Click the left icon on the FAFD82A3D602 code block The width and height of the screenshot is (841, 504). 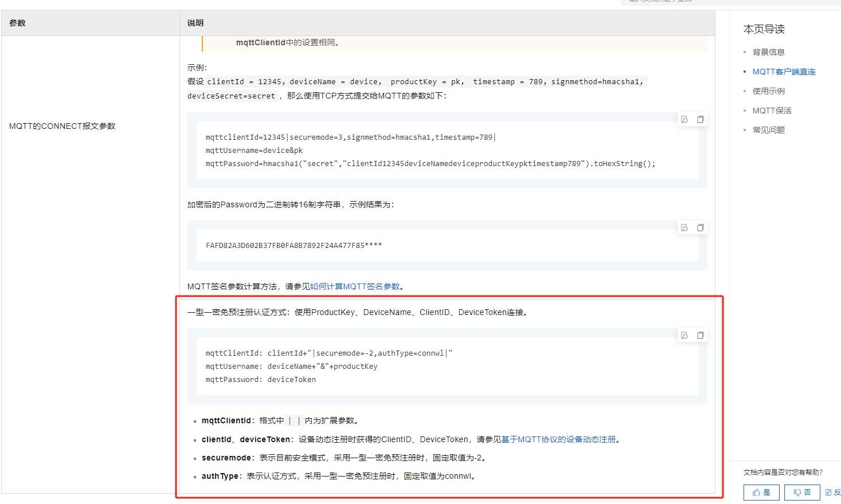(x=684, y=228)
